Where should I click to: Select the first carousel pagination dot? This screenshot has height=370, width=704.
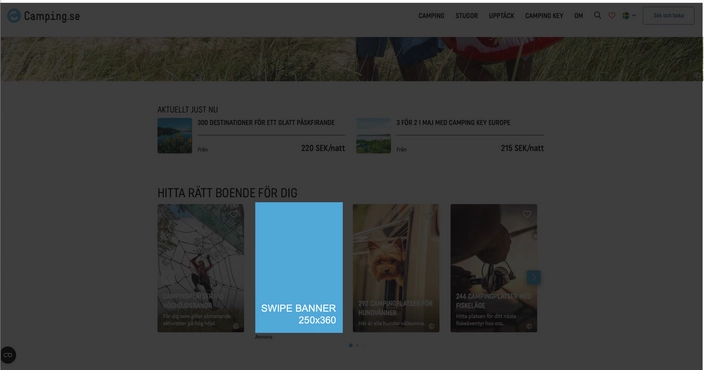pos(351,345)
